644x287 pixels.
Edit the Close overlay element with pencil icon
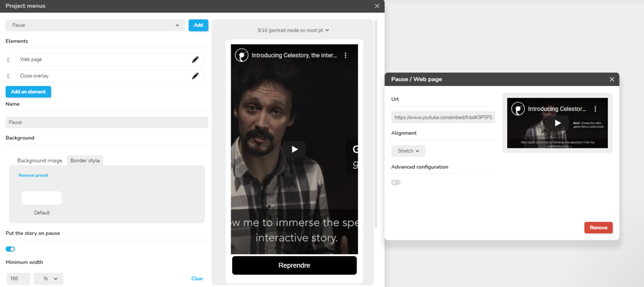click(195, 76)
